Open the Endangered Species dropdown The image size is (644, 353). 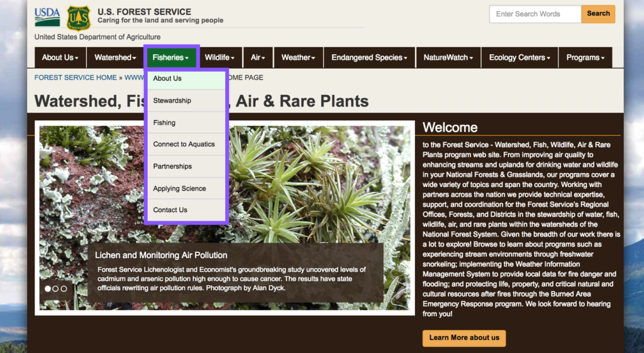(x=369, y=57)
